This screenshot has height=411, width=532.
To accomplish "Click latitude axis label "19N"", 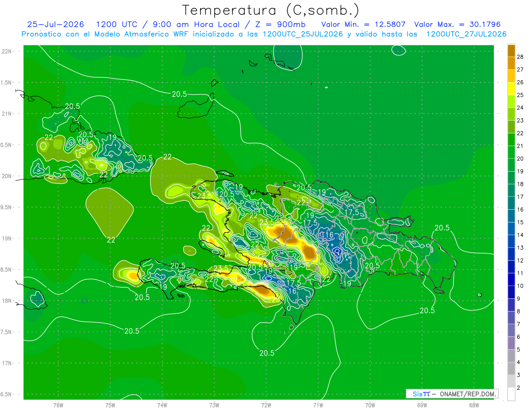I will click(x=7, y=238).
